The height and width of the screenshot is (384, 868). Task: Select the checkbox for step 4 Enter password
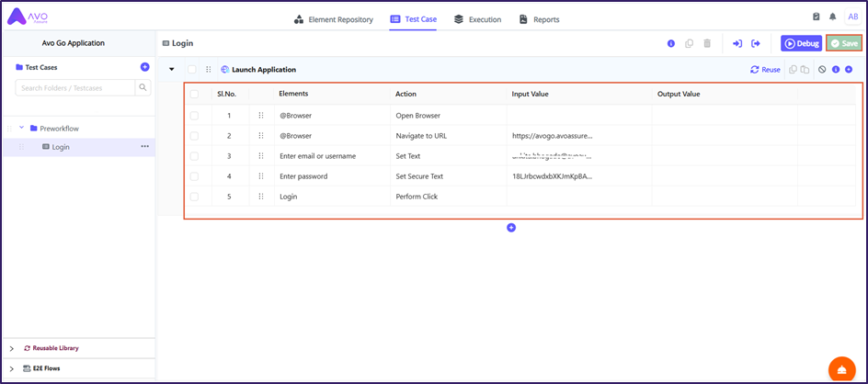click(x=194, y=176)
